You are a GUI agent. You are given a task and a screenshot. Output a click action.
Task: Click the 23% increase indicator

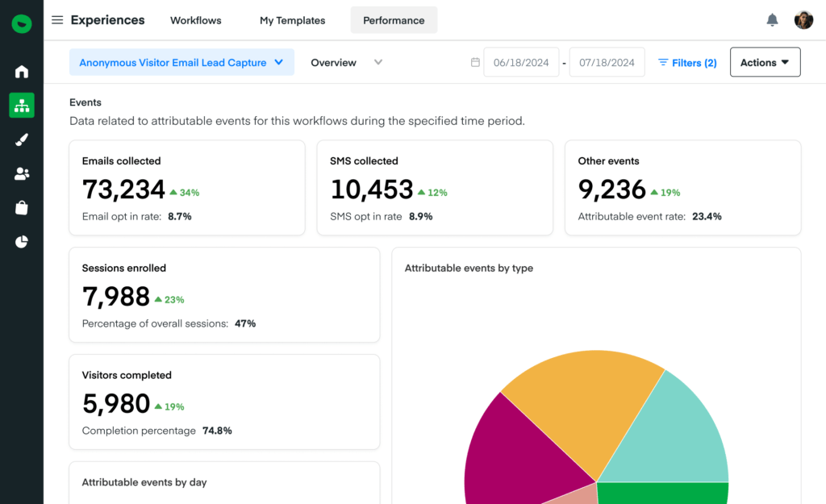(169, 300)
